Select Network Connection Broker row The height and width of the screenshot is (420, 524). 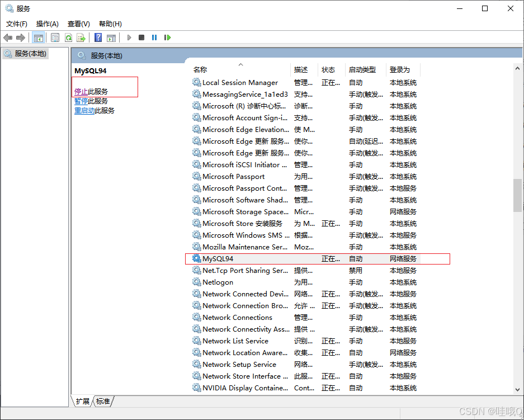(x=306, y=305)
